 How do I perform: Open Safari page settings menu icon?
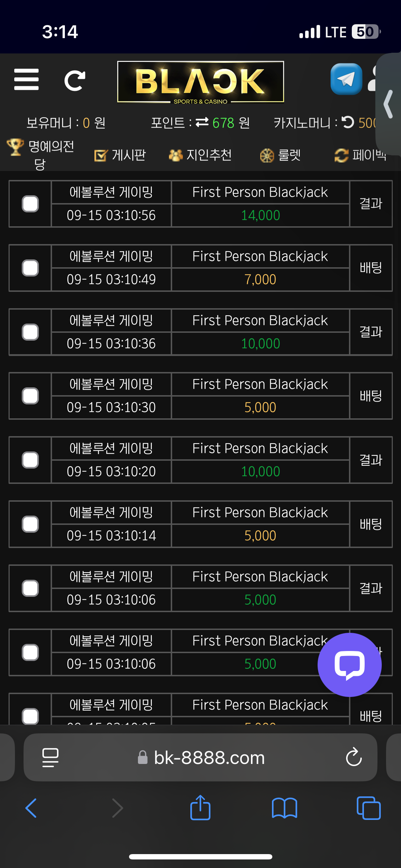pos(50,757)
